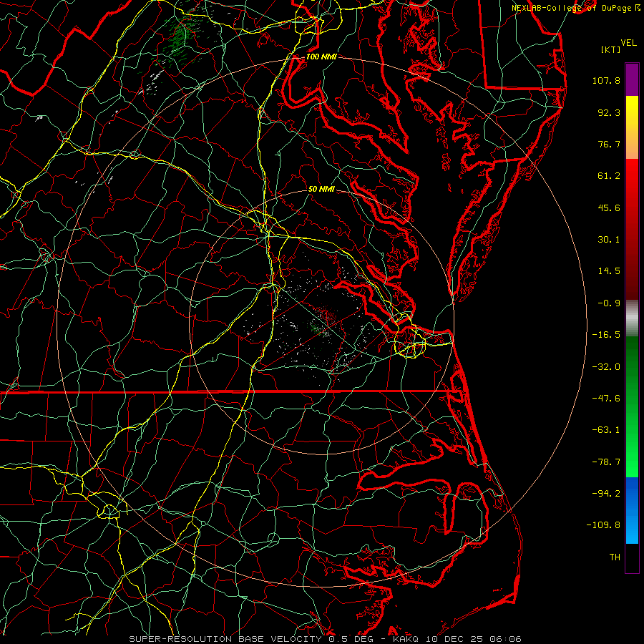Pick the yellow-orange segment of the velocity colorbar
The image size is (644, 644).
pyautogui.click(x=632, y=127)
